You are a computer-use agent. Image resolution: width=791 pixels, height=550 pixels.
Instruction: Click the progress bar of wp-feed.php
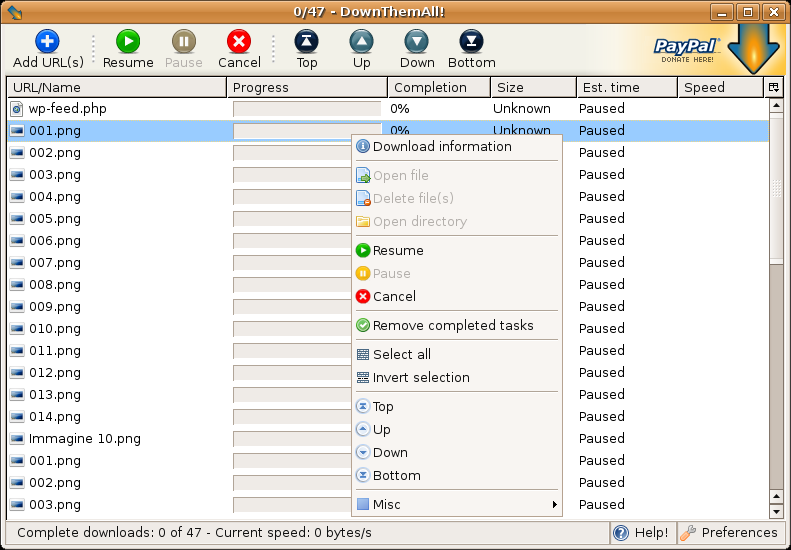306,109
